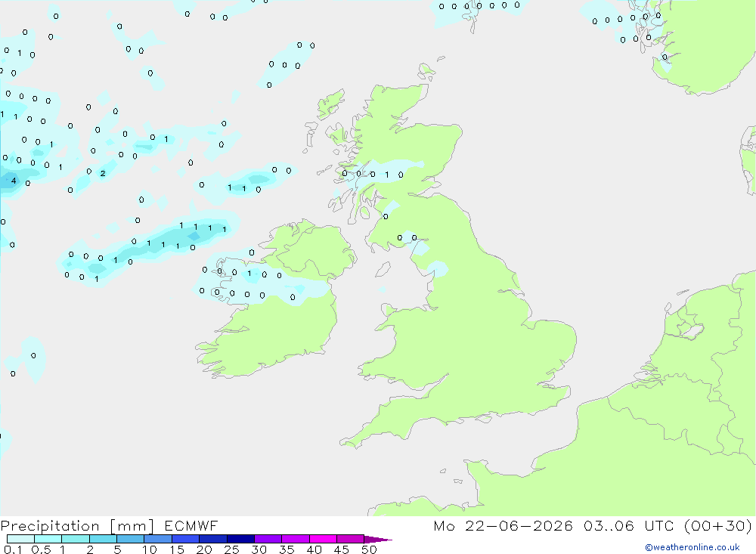Click the '03..06 UTC' time range
Screen dimensions: 756x554
(627, 525)
